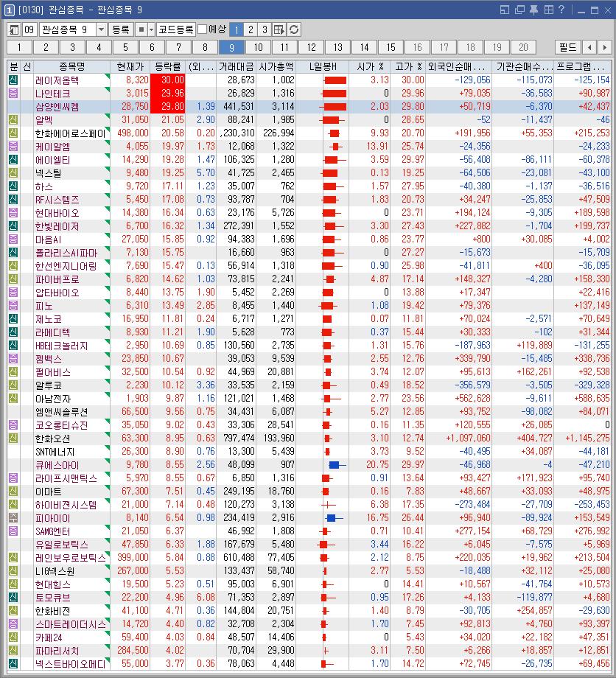The width and height of the screenshot is (616, 678).
Task: Open the 관심종목 9 group dropdown arrow
Action: pyautogui.click(x=101, y=29)
